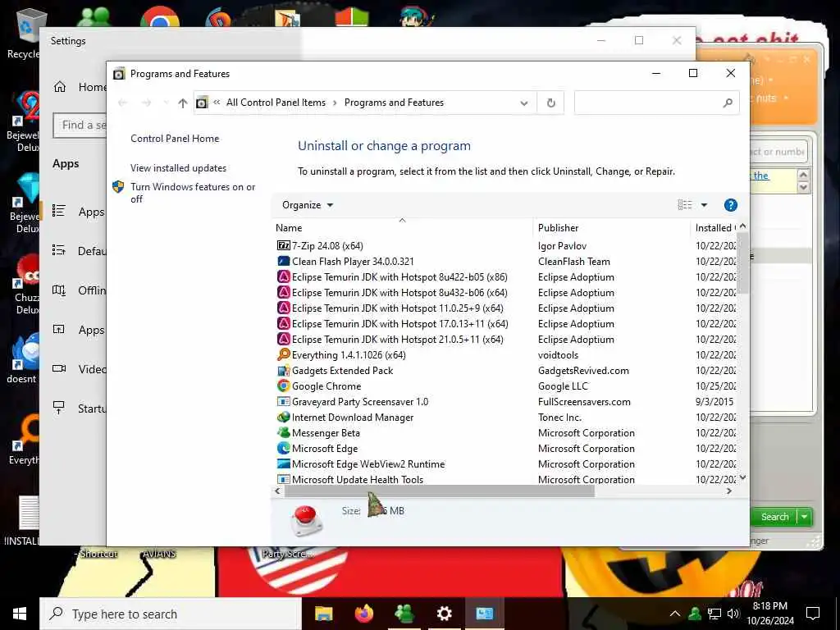Select the Eclipse Temurin JDK 8u432-b06 (x64) icon

click(x=283, y=293)
